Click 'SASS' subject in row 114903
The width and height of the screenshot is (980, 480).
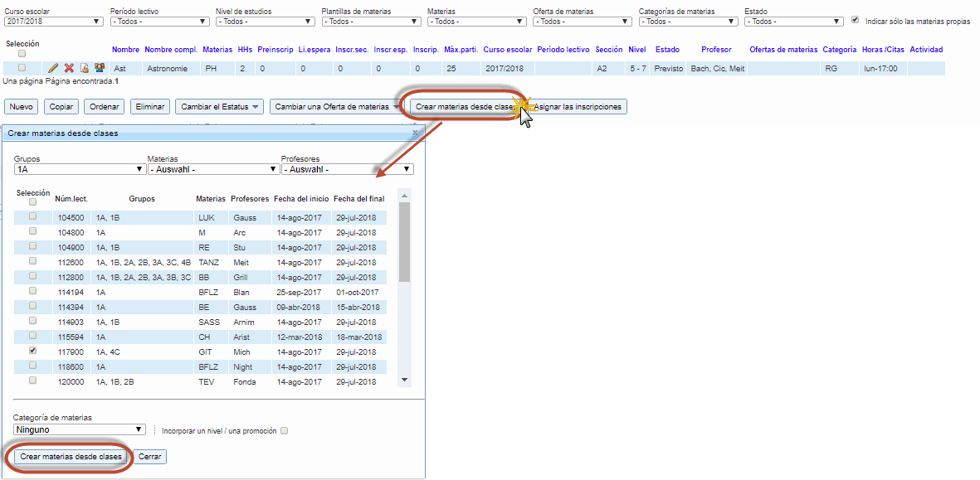tap(208, 322)
